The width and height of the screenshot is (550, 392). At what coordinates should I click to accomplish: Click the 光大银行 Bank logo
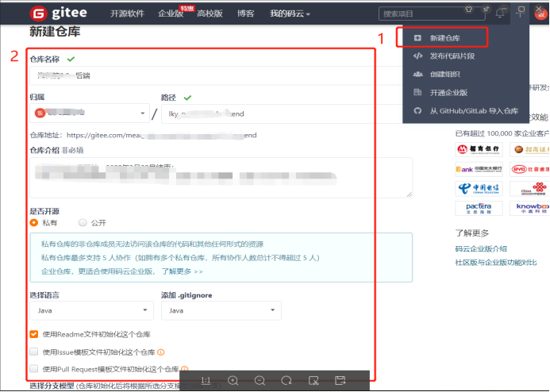479,169
